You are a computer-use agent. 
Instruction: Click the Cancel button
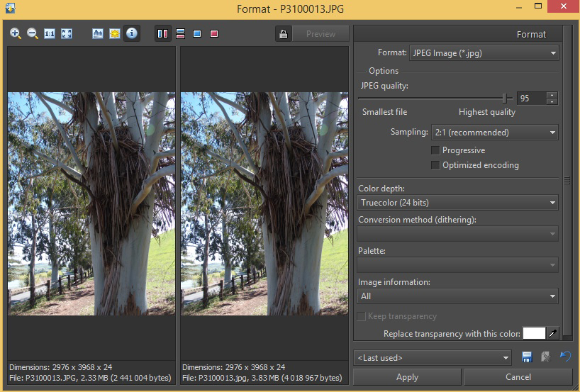(518, 377)
